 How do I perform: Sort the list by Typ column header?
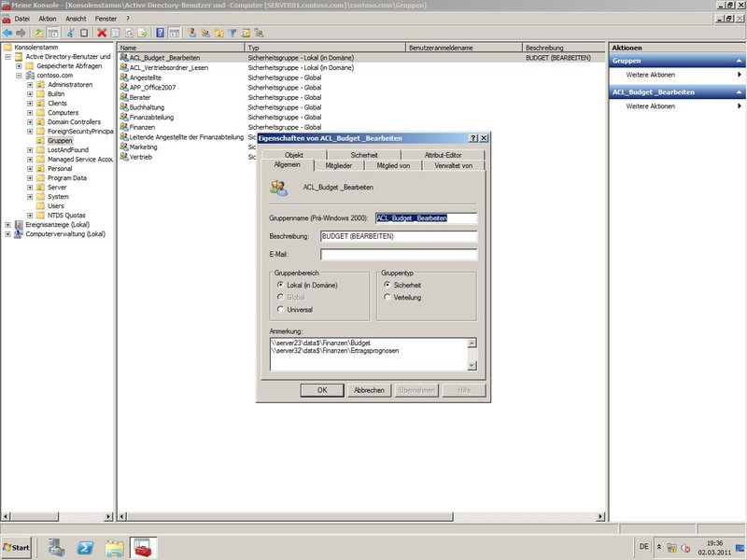[x=325, y=48]
